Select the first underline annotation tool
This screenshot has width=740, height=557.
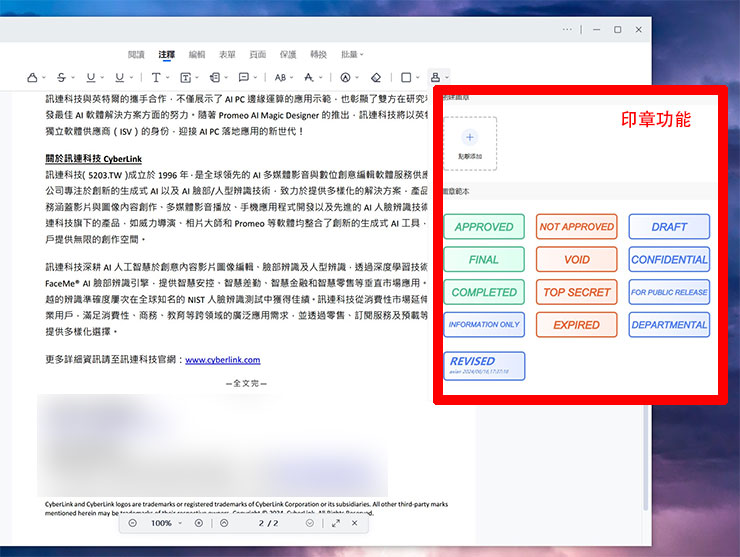[x=91, y=77]
